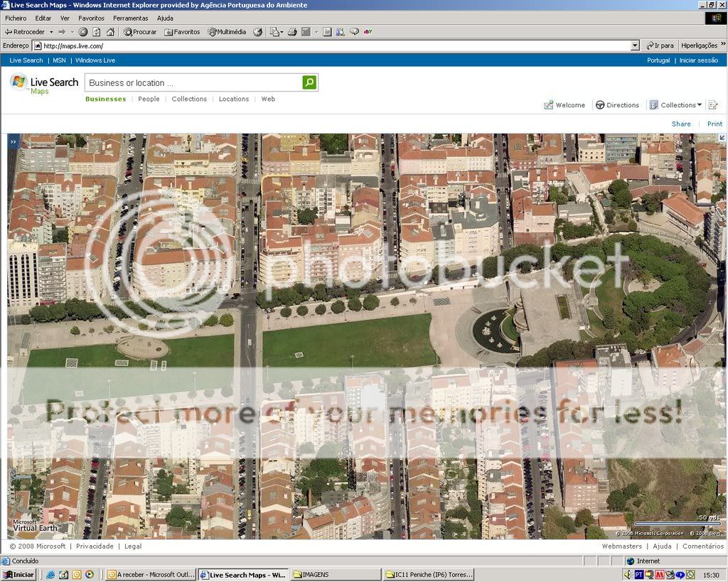Open the Favoritos menu
Screen dimensions: 728x582
[92, 18]
